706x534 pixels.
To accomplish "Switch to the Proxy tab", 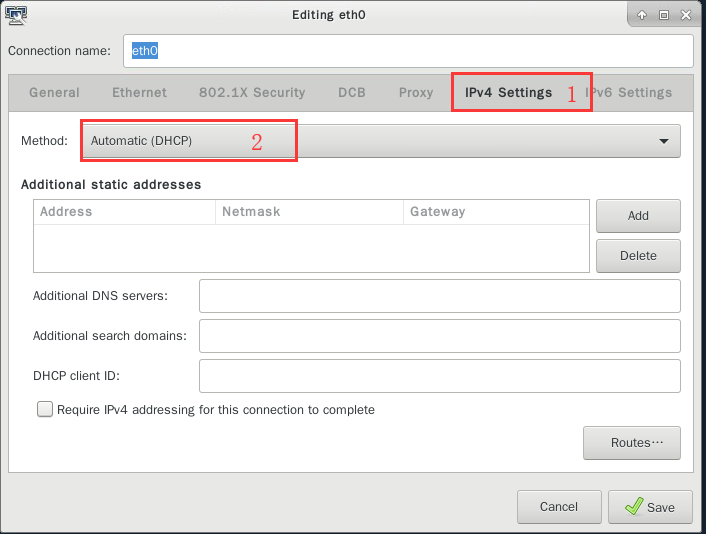I will coord(416,93).
